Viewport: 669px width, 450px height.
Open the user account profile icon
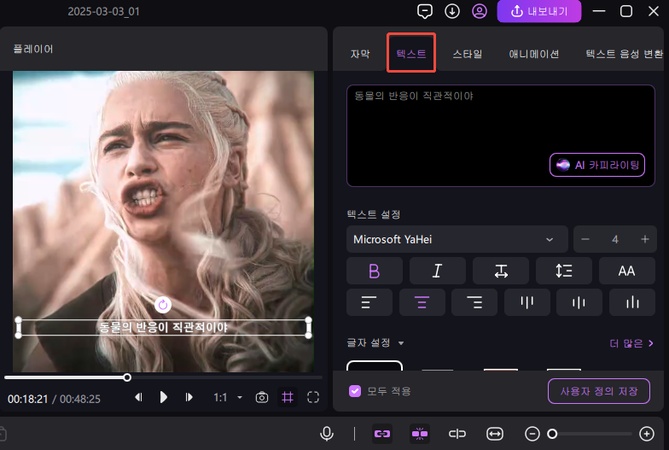pos(479,11)
